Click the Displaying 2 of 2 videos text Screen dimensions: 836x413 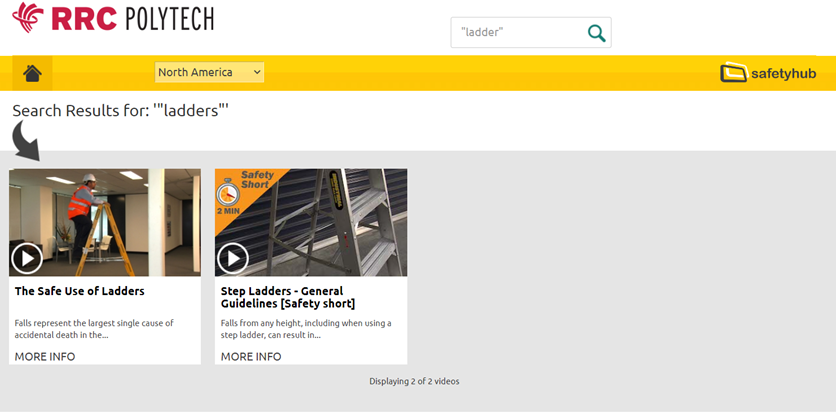414,381
